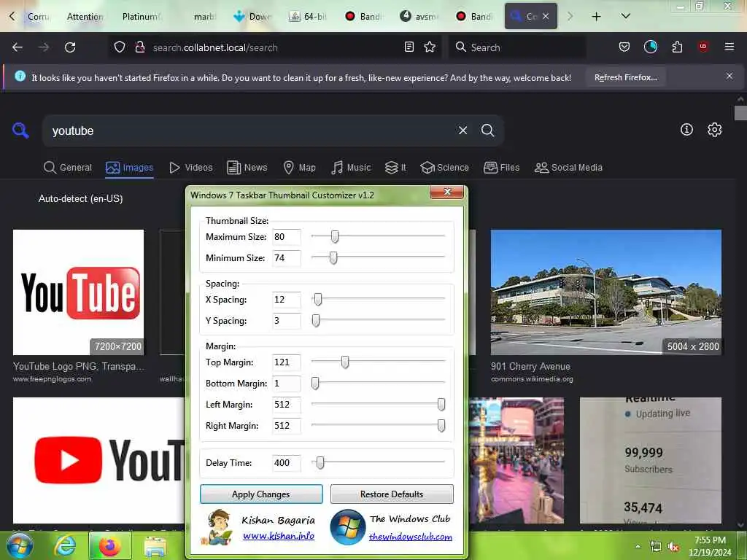747x560 pixels.
Task: Open the Save to Pocket icon
Action: point(624,47)
